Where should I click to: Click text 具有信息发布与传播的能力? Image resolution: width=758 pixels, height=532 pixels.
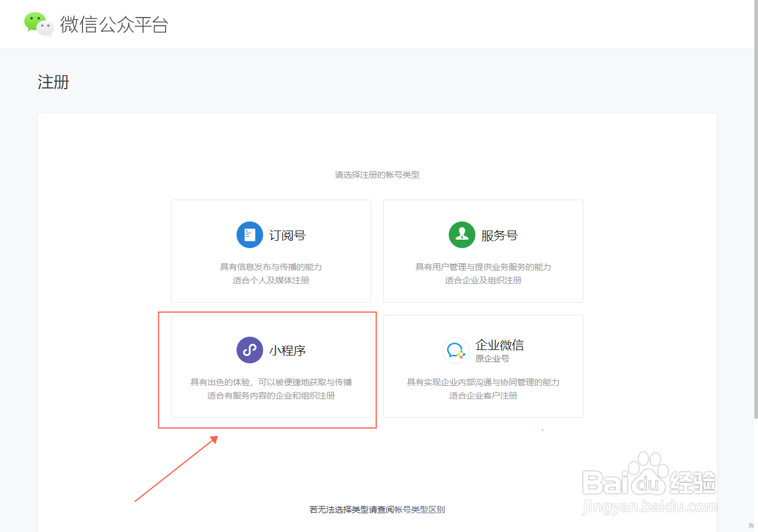coord(271,267)
